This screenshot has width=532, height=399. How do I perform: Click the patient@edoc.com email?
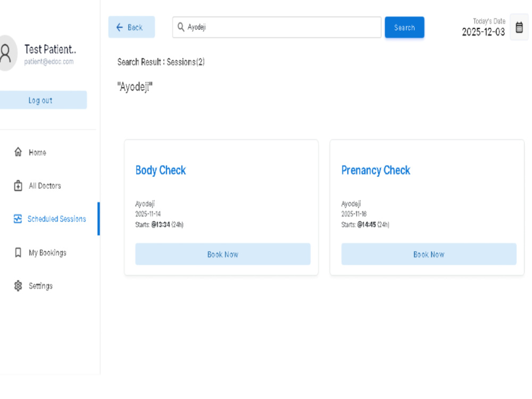[x=49, y=61]
